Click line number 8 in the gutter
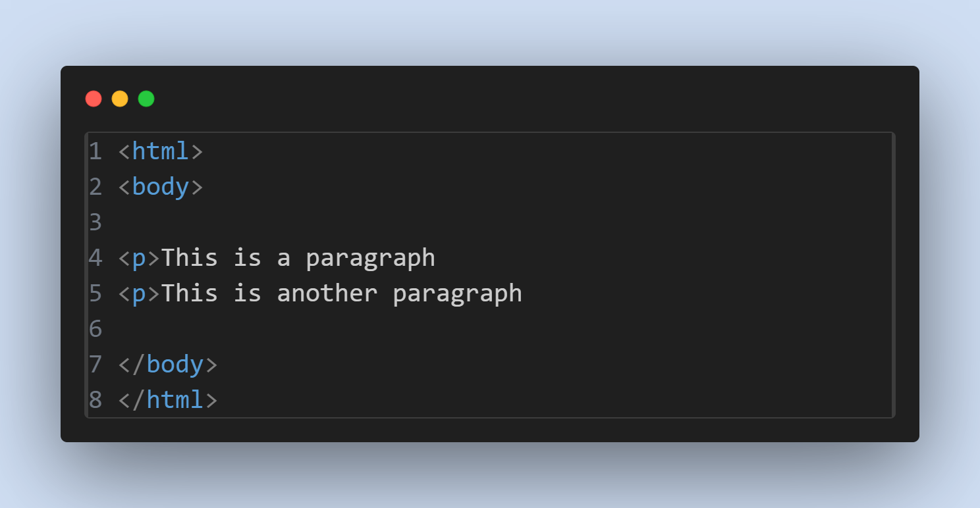The height and width of the screenshot is (508, 980). tap(95, 399)
